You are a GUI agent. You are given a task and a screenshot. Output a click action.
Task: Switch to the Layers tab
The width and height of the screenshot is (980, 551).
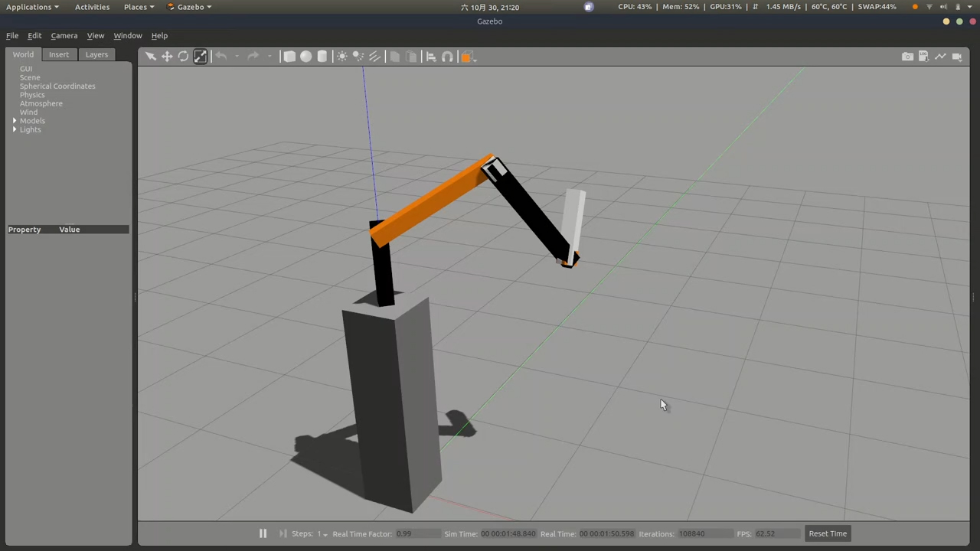click(x=96, y=54)
